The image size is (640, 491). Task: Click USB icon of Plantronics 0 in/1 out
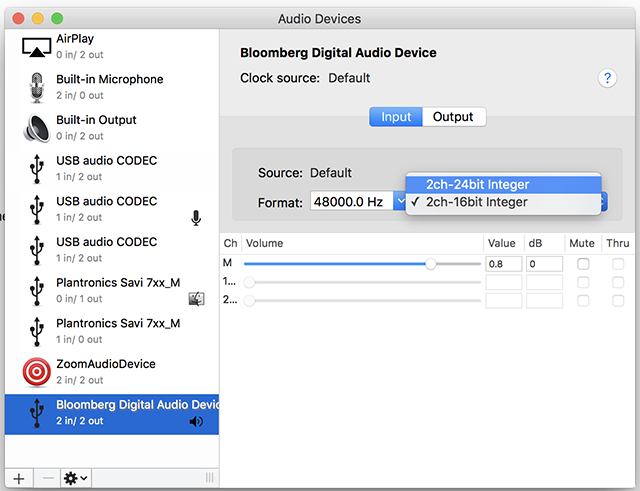[37, 291]
